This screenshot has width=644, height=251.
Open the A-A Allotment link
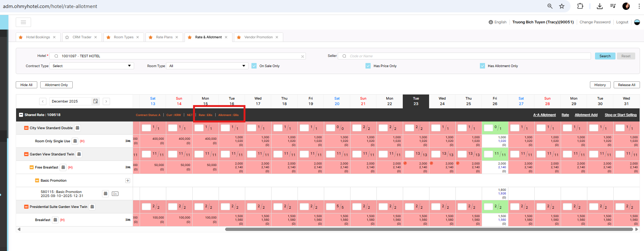click(x=544, y=115)
